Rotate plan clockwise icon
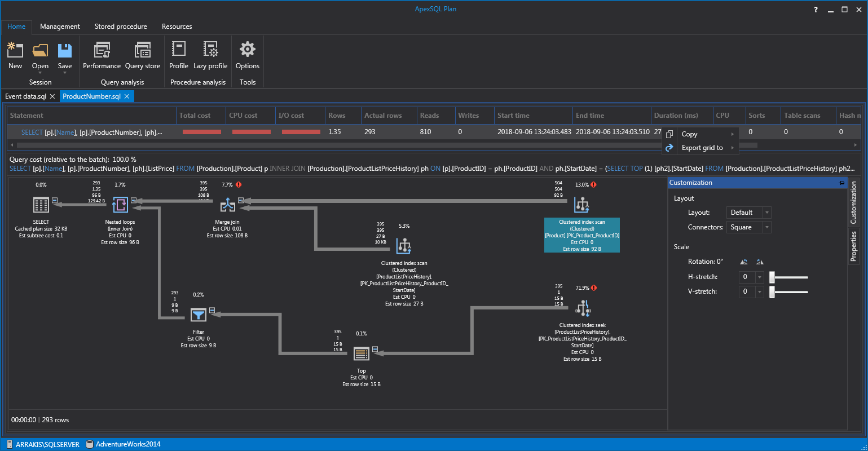This screenshot has width=868, height=451. point(760,262)
